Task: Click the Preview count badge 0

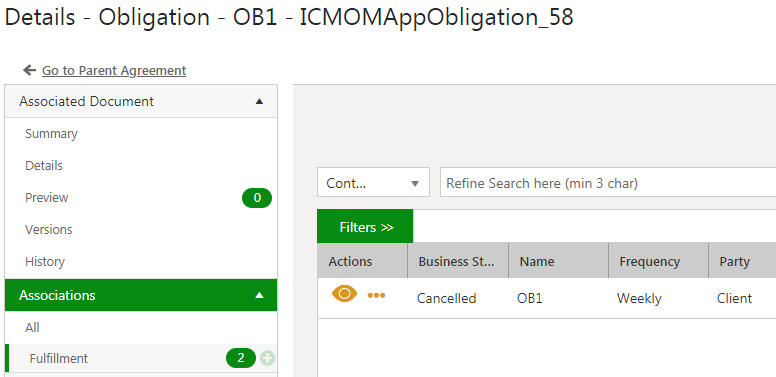Action: pos(257,198)
